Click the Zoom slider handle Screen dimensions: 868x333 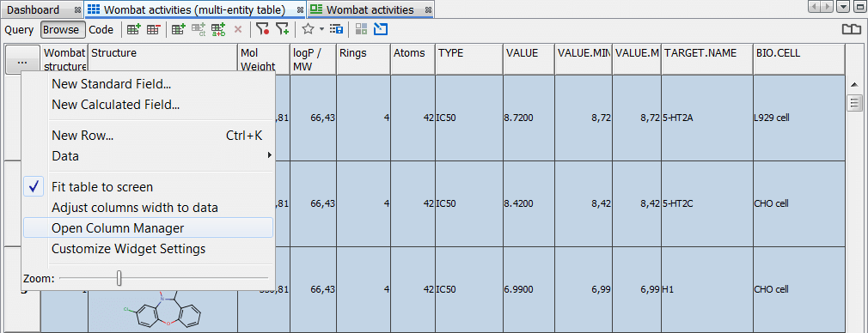(x=119, y=278)
